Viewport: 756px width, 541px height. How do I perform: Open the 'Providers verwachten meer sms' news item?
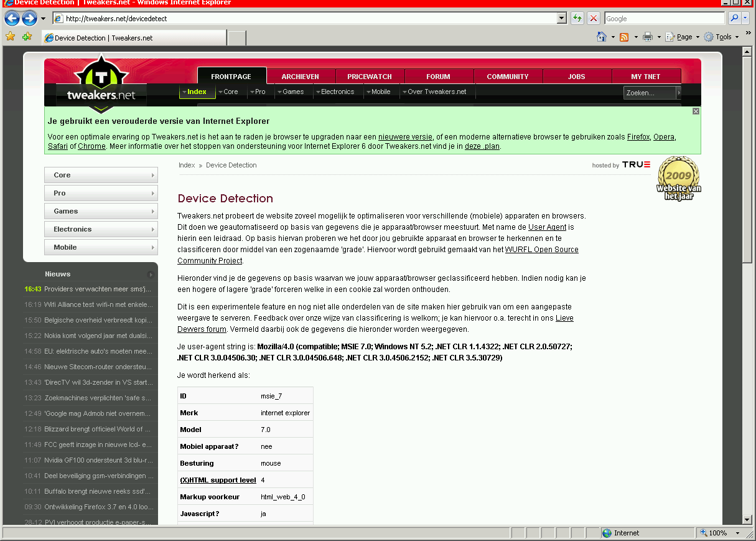point(98,289)
